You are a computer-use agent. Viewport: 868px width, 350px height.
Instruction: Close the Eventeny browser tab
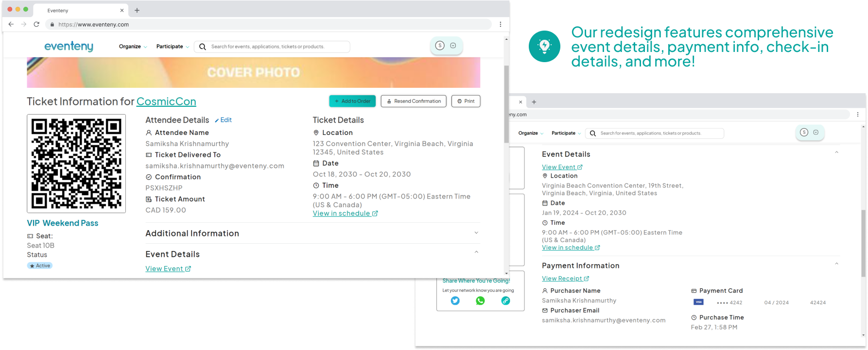[x=122, y=10]
